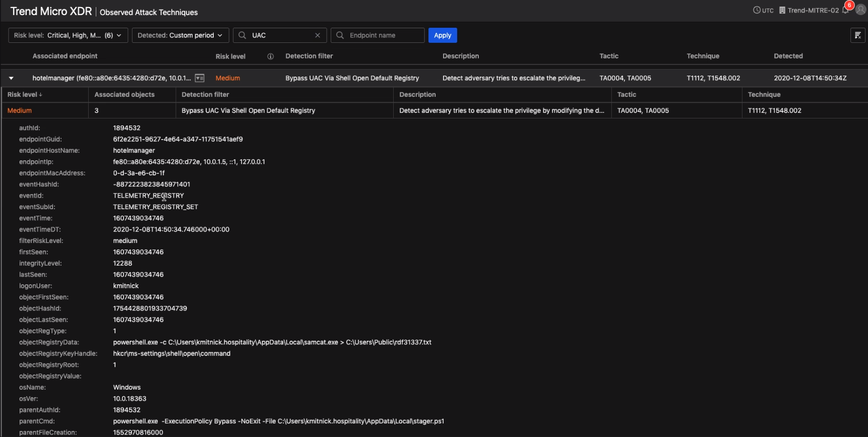Collapse the hotelmanager row

[11, 78]
